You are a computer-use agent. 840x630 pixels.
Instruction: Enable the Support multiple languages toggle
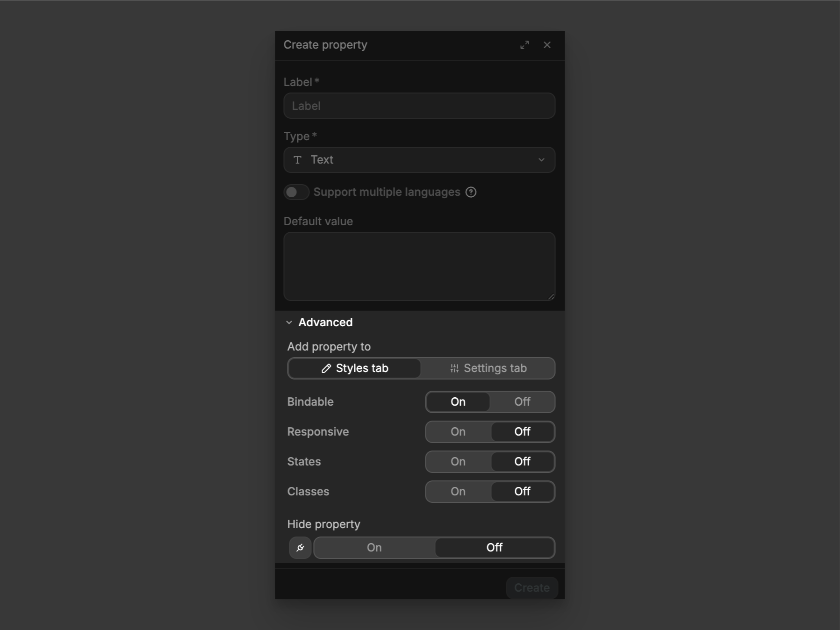click(296, 192)
